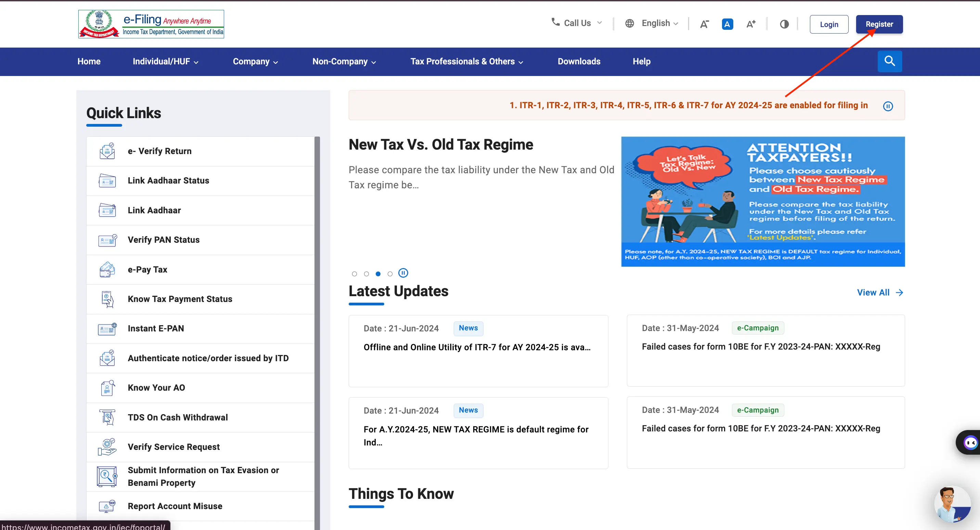This screenshot has height=530, width=980.
Task: Click the Verify Service Request hand icon
Action: (x=107, y=446)
